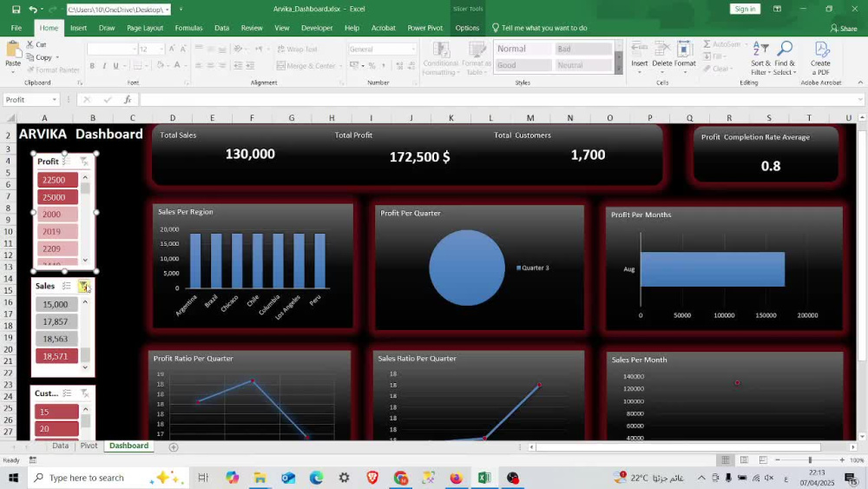Clear filter on Sales slicer
The height and width of the screenshot is (489, 868).
point(83,286)
